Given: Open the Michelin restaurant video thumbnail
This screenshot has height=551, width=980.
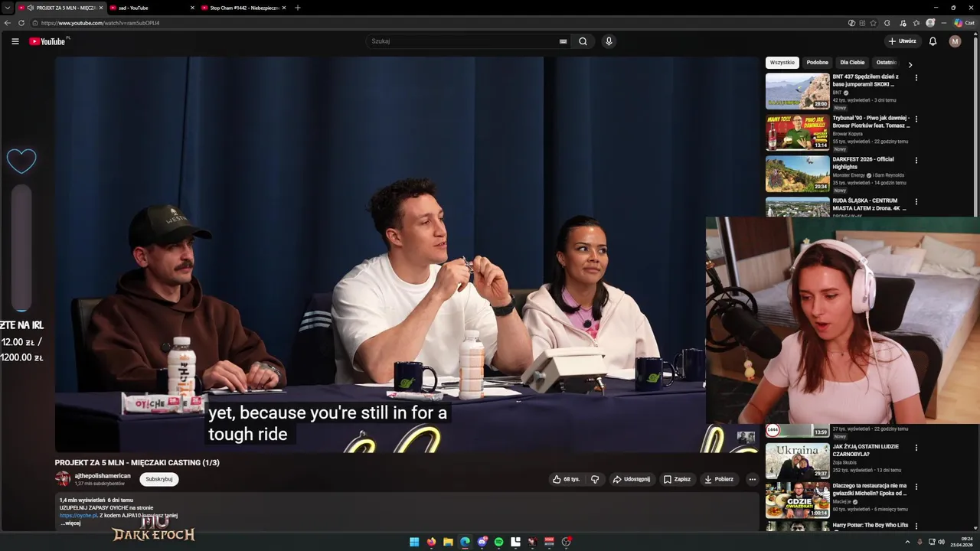Looking at the screenshot, I should pyautogui.click(x=798, y=500).
